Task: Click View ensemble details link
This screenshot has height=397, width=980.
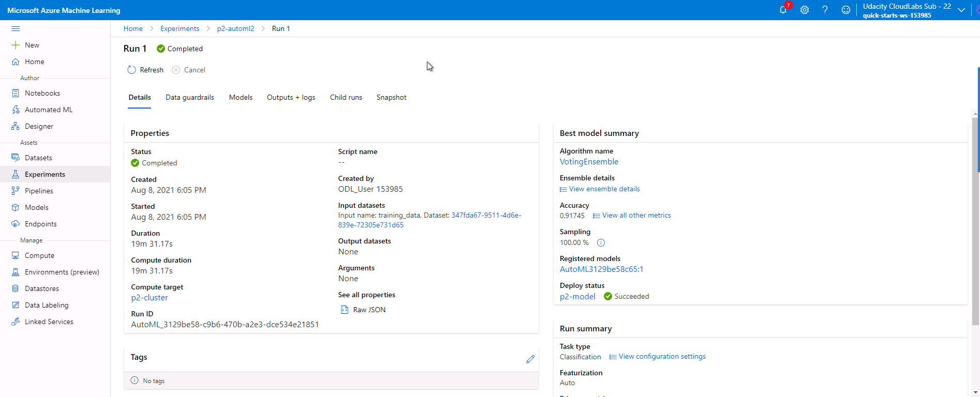Action: pyautogui.click(x=604, y=189)
